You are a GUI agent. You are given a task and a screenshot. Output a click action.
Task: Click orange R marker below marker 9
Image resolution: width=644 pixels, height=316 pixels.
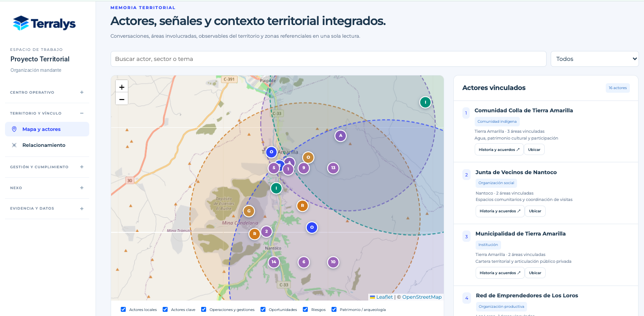tap(302, 206)
